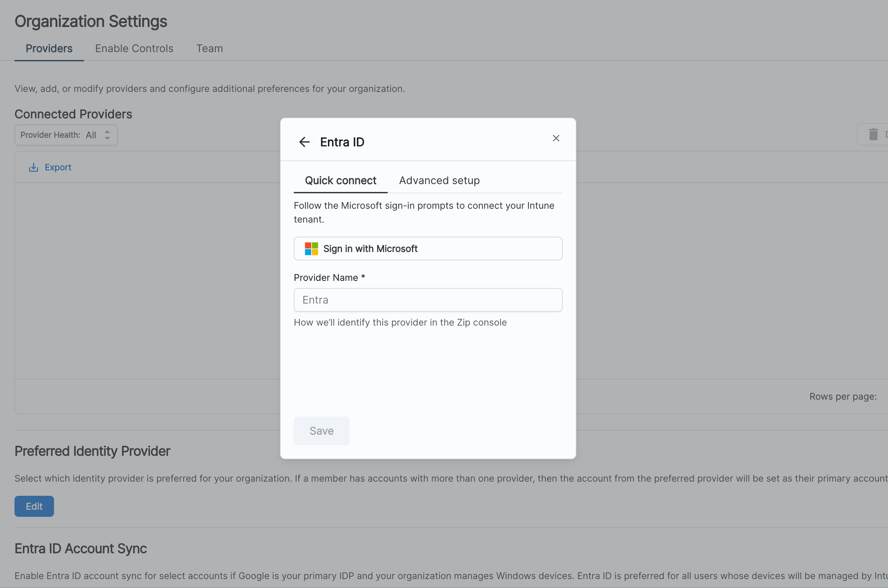The width and height of the screenshot is (888, 588).
Task: Click the Save button
Action: coord(321,431)
